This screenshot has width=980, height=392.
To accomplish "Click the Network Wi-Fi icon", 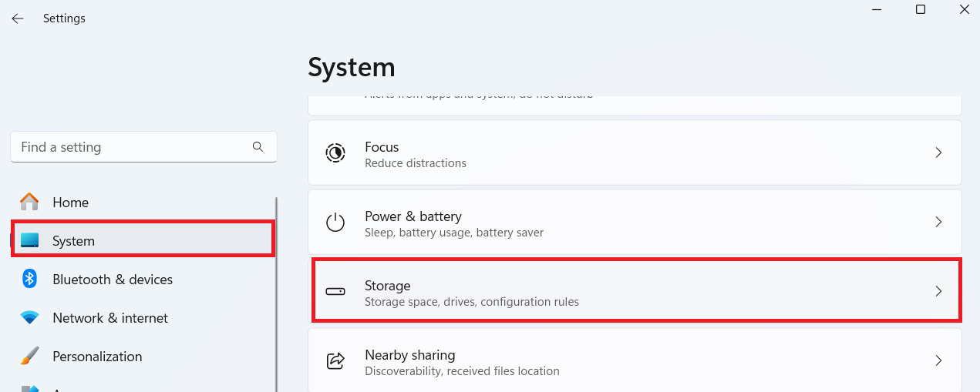I will pos(29,317).
